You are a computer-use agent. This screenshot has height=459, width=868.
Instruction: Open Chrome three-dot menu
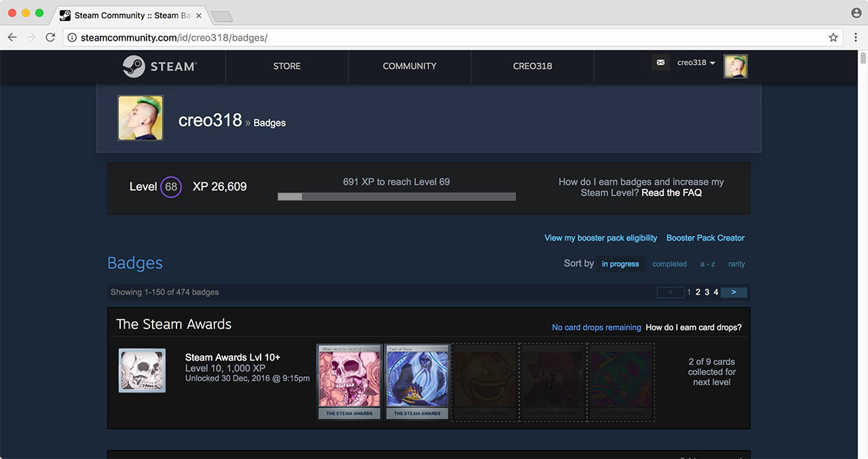click(856, 38)
